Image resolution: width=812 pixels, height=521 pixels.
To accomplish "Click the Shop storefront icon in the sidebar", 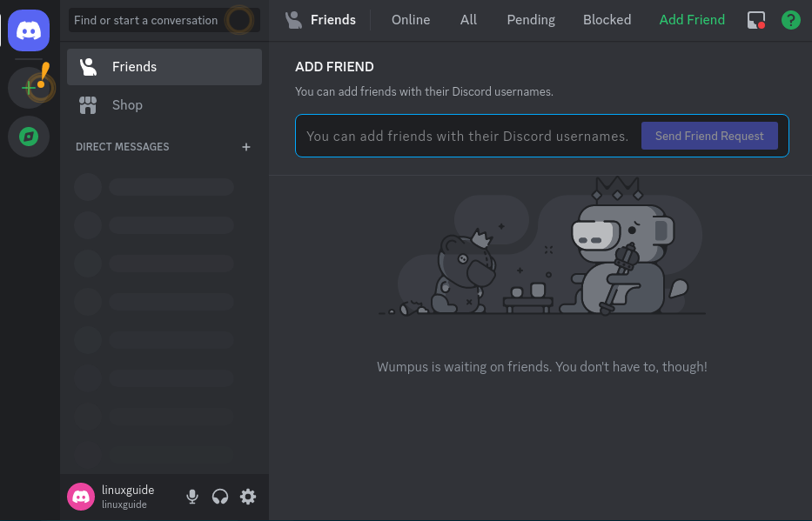I will pyautogui.click(x=88, y=105).
